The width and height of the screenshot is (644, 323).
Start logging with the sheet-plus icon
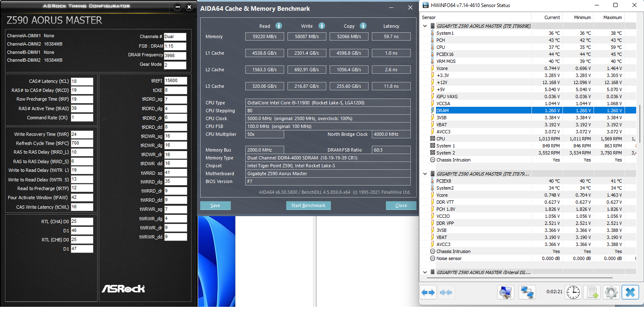tap(592, 292)
